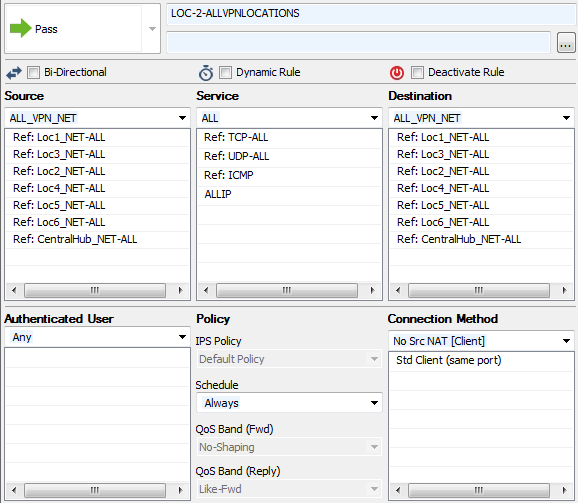The height and width of the screenshot is (503, 578).
Task: Click the Destination list horizontal scrollbar
Action: (479, 290)
